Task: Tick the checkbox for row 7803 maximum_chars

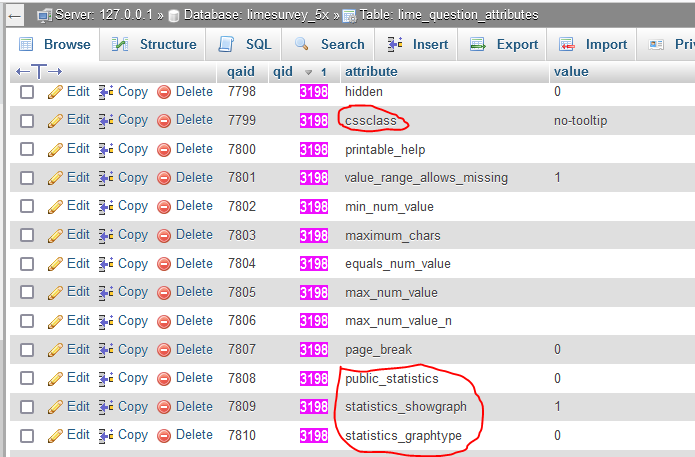Action: coord(27,236)
